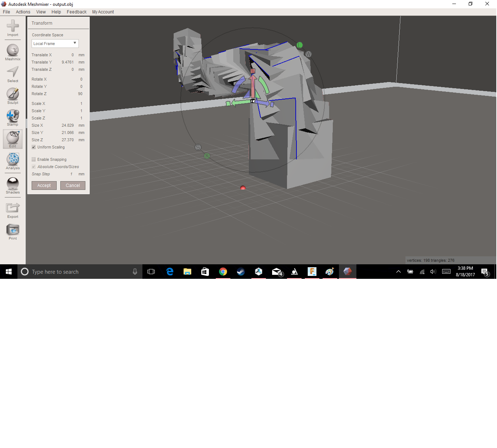497x448 pixels.
Task: Click the white center scale box of gizmo
Action: 253,101
